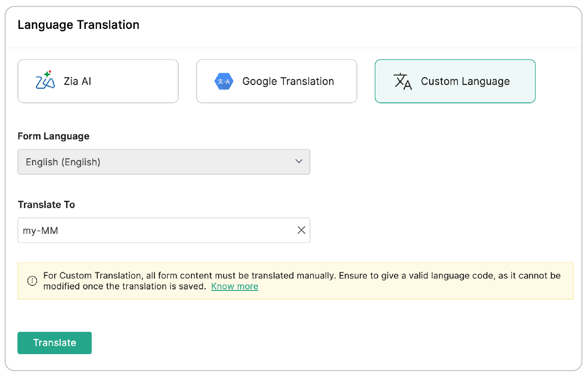Clear the my-MM language code
This screenshot has width=588, height=377.
tap(301, 230)
